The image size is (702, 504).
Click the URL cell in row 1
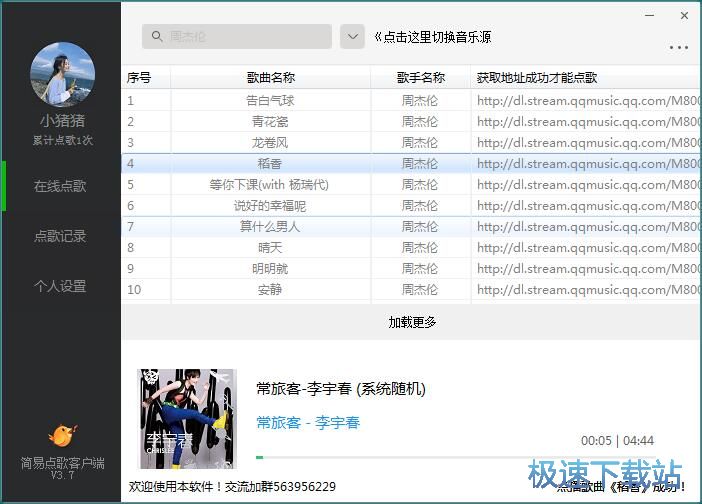(586, 100)
